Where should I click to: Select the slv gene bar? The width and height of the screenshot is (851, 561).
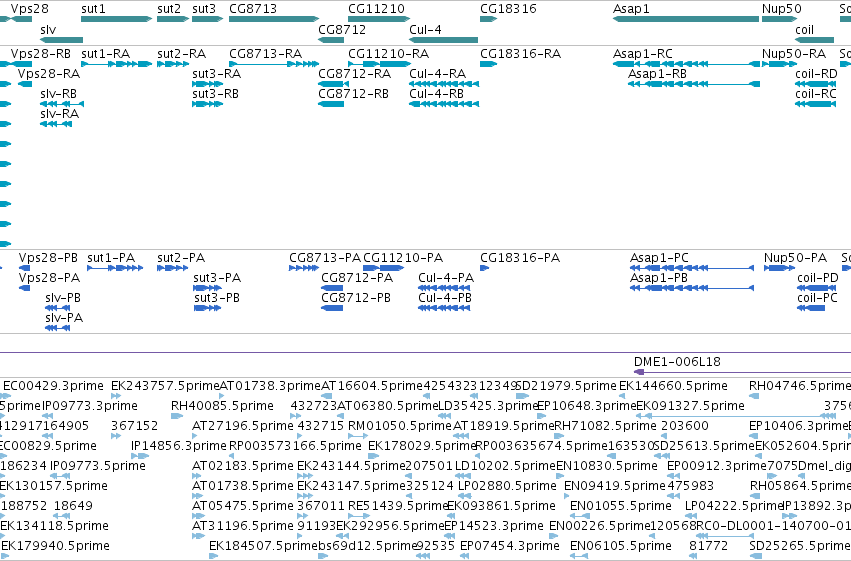click(x=61, y=40)
